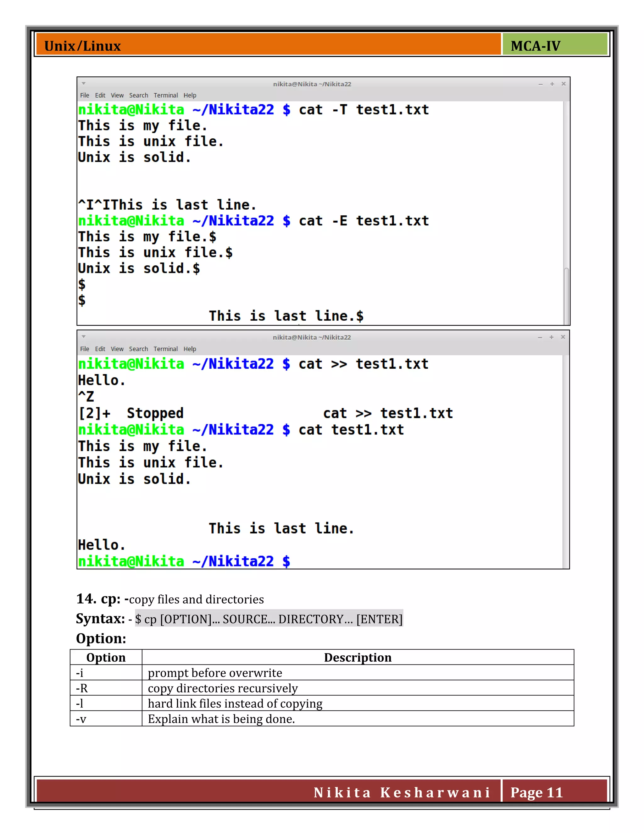Click the 'MCA-IV' header box
The width and height of the screenshot is (644, 833).
[555, 44]
